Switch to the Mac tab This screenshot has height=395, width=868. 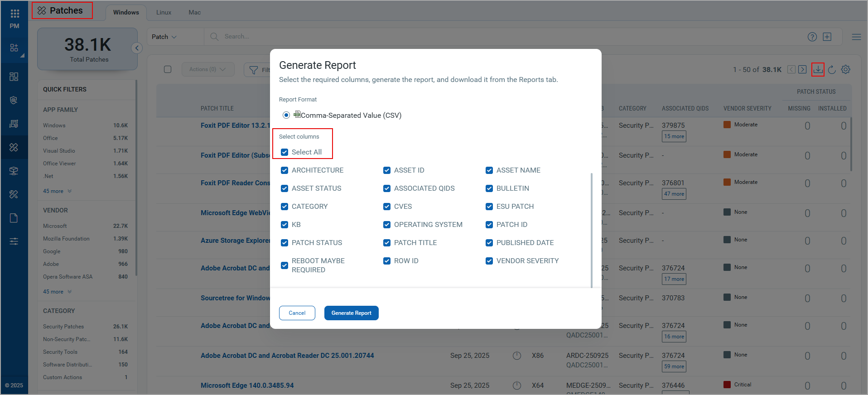pos(194,12)
